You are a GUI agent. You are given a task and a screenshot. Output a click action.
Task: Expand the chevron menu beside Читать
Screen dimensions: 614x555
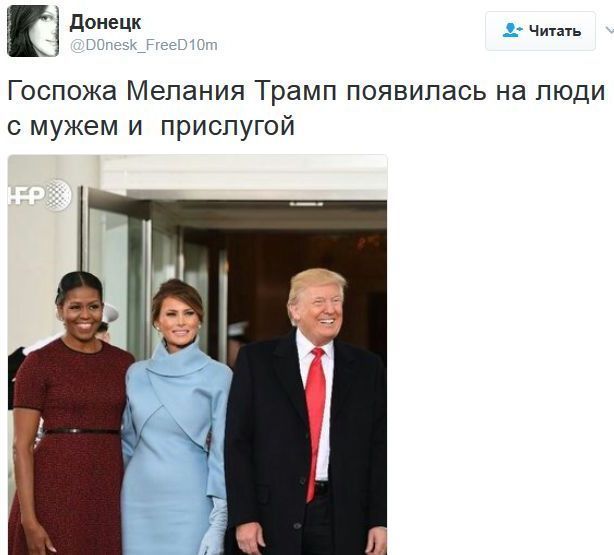click(609, 30)
